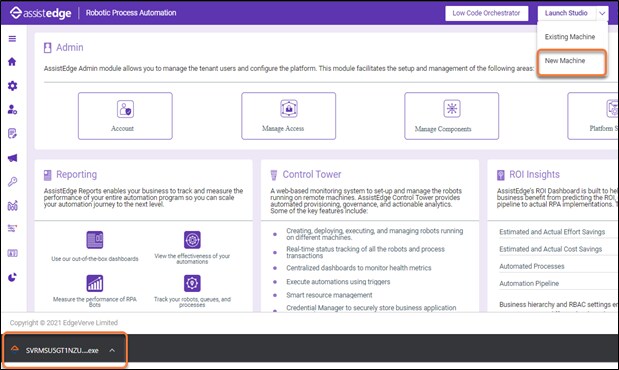The height and width of the screenshot is (370, 619).
Task: Open the Platform card at right edge
Action: [x=593, y=116]
